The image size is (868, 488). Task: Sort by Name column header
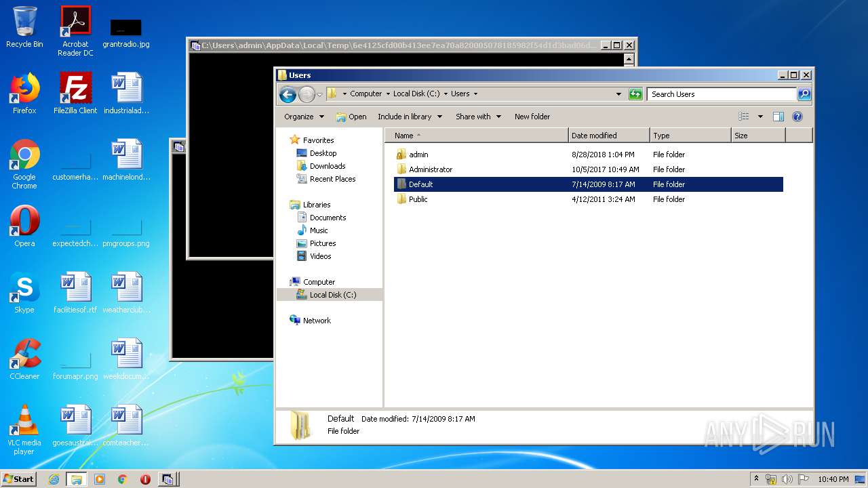click(x=477, y=136)
